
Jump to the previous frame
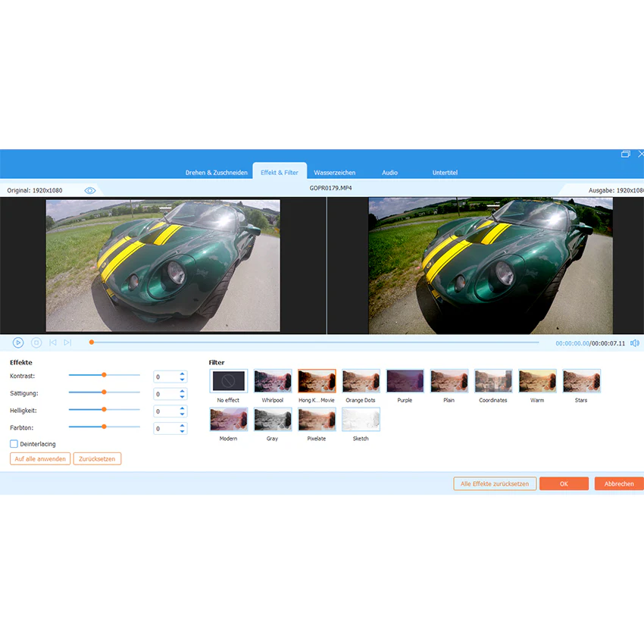tap(52, 342)
